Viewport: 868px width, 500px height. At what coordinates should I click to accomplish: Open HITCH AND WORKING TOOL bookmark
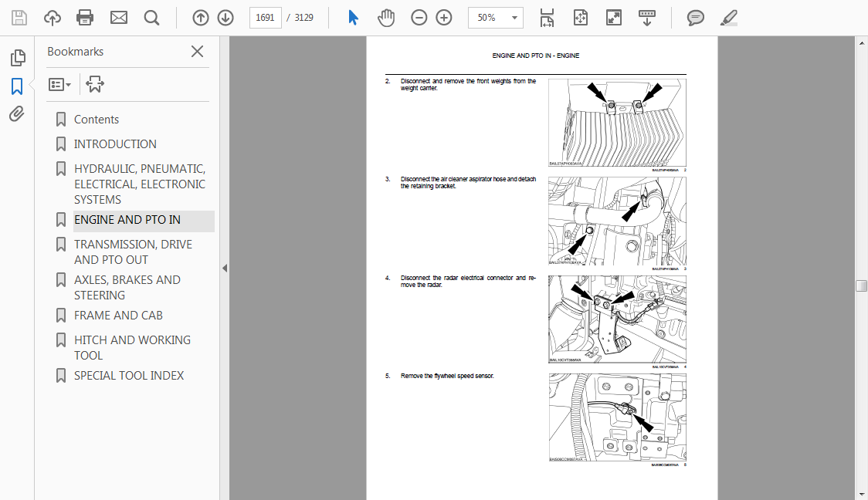click(132, 348)
